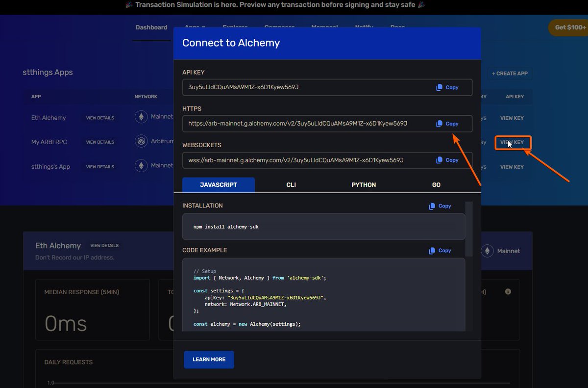Click Ethereum icon in Eth Alchemy row

click(x=141, y=117)
